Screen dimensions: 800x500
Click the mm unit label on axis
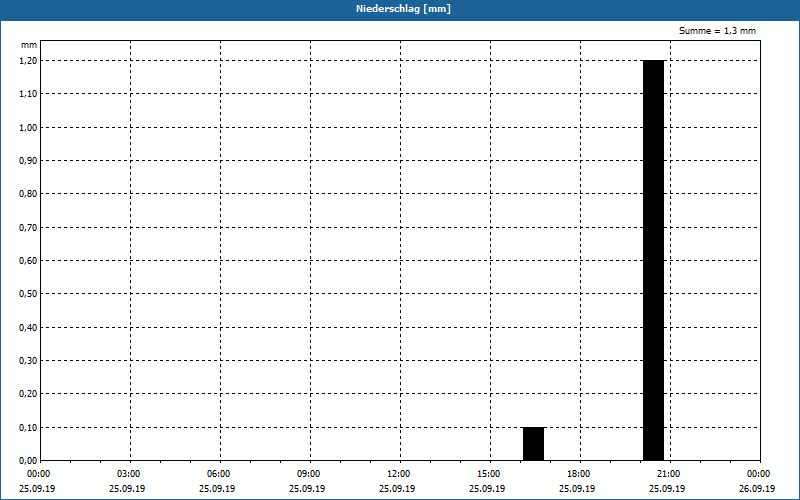click(x=29, y=45)
